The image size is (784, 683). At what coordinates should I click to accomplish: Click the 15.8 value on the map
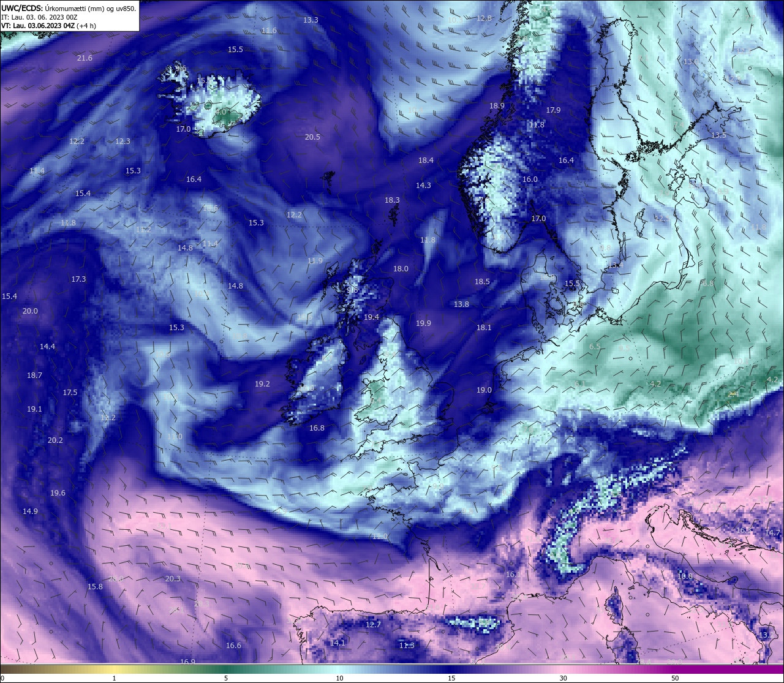pos(95,587)
